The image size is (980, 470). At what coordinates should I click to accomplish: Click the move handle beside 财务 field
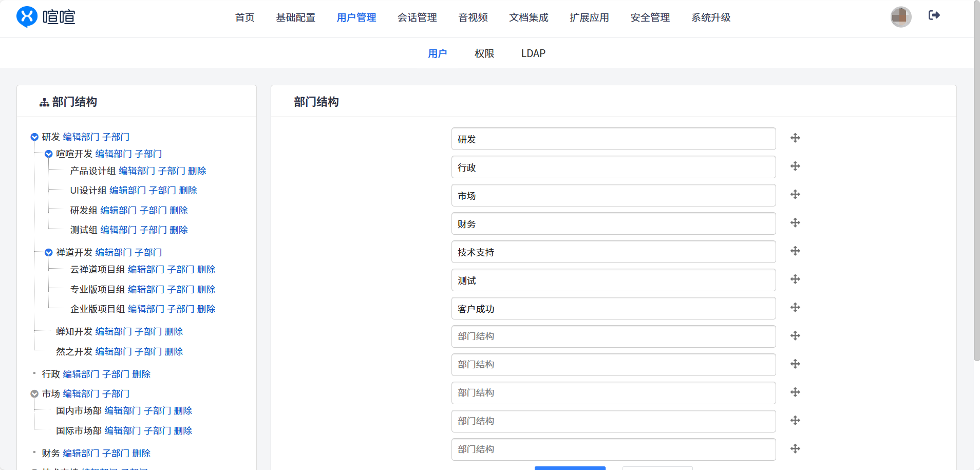(795, 223)
